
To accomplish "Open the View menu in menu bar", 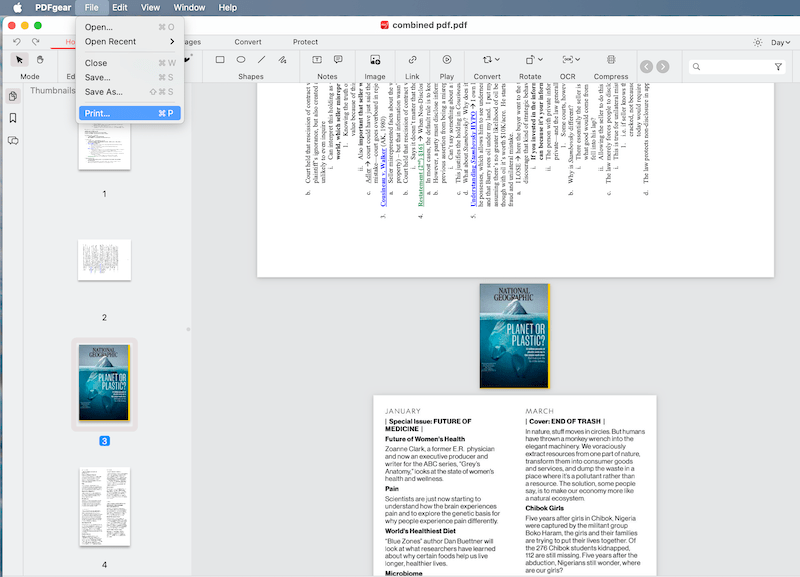I will coord(150,7).
